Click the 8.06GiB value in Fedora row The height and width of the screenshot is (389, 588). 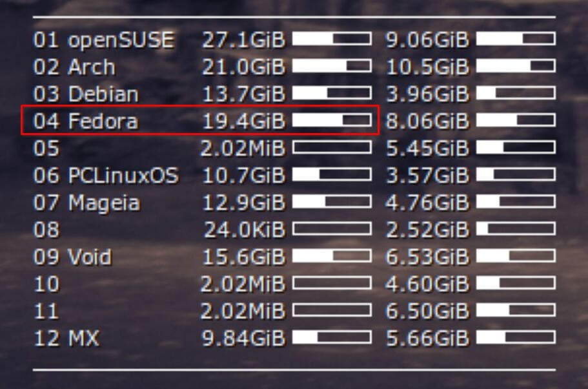point(427,121)
